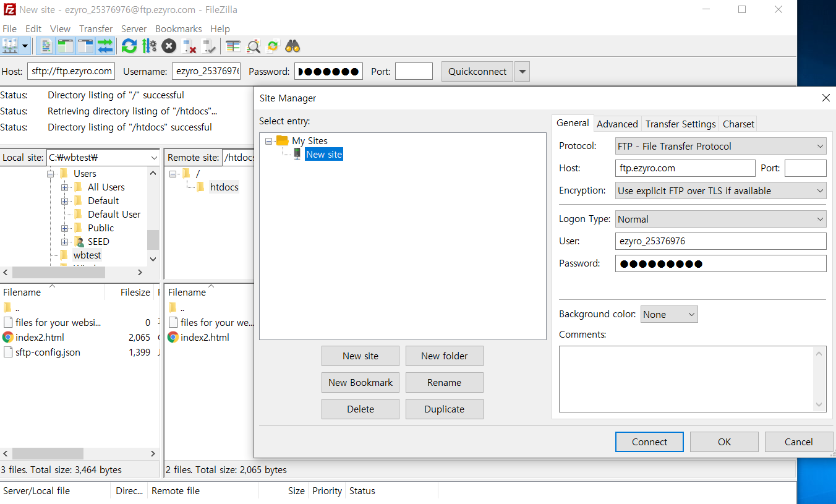Toggle directory comparison icon
Viewport: 836px width, 504px height.
[253, 46]
